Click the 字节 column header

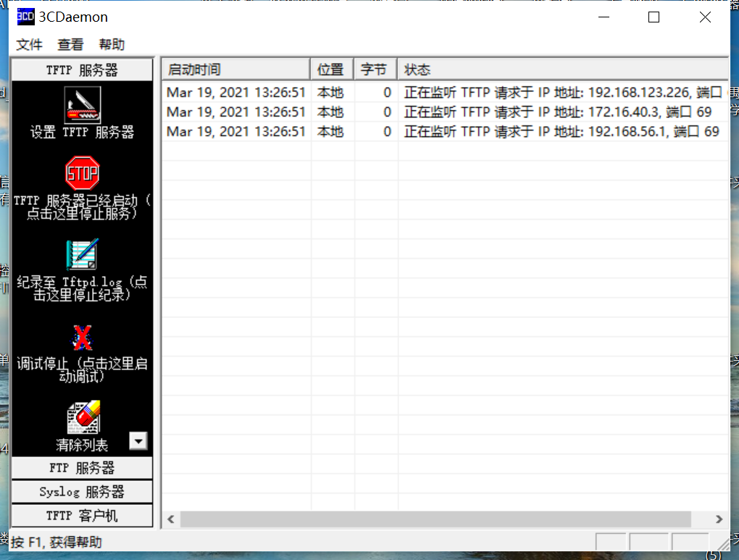point(375,70)
